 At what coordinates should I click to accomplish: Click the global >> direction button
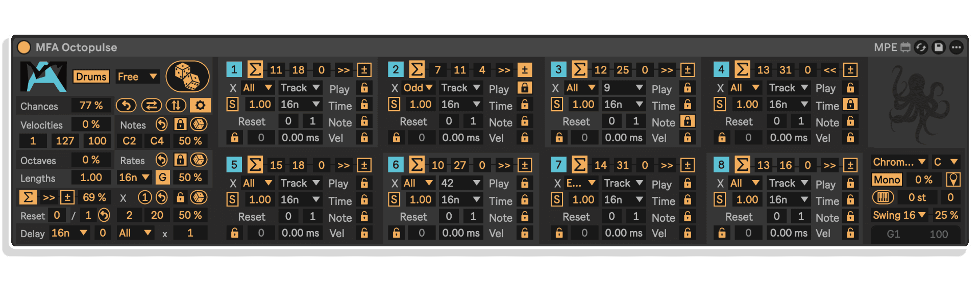(x=48, y=197)
